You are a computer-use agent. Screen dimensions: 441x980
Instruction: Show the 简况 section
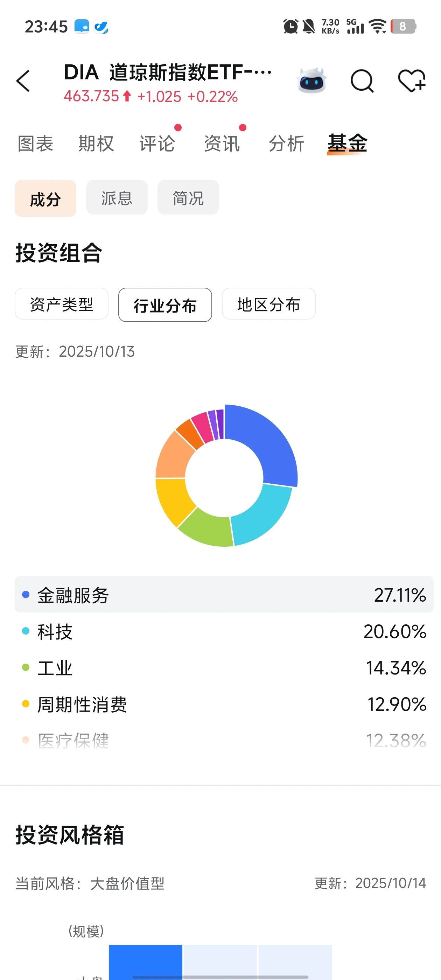tap(188, 198)
